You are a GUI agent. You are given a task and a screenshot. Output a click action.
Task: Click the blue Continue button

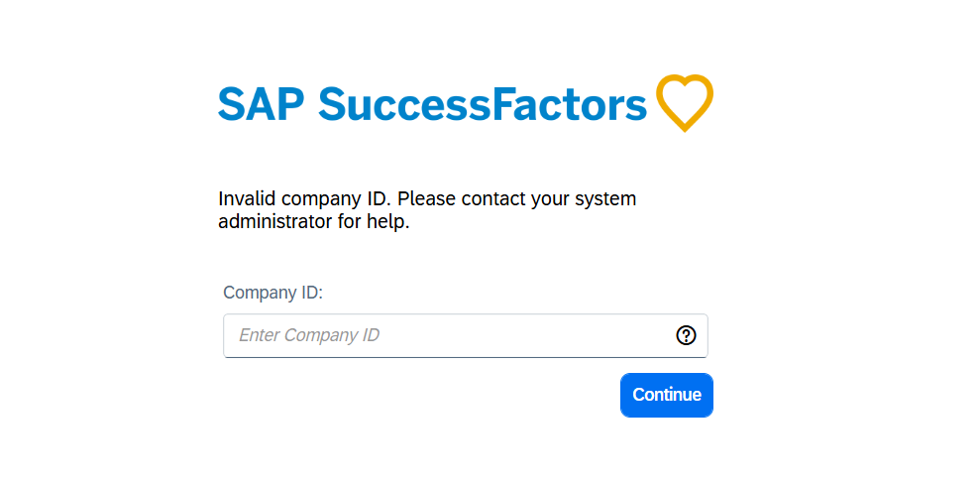point(667,395)
